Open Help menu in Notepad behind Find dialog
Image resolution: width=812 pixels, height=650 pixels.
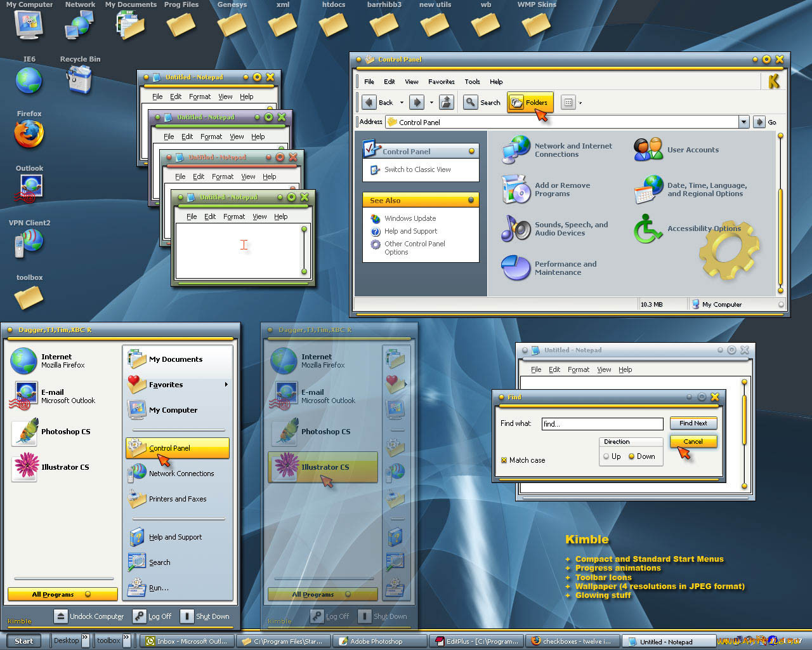tap(625, 369)
